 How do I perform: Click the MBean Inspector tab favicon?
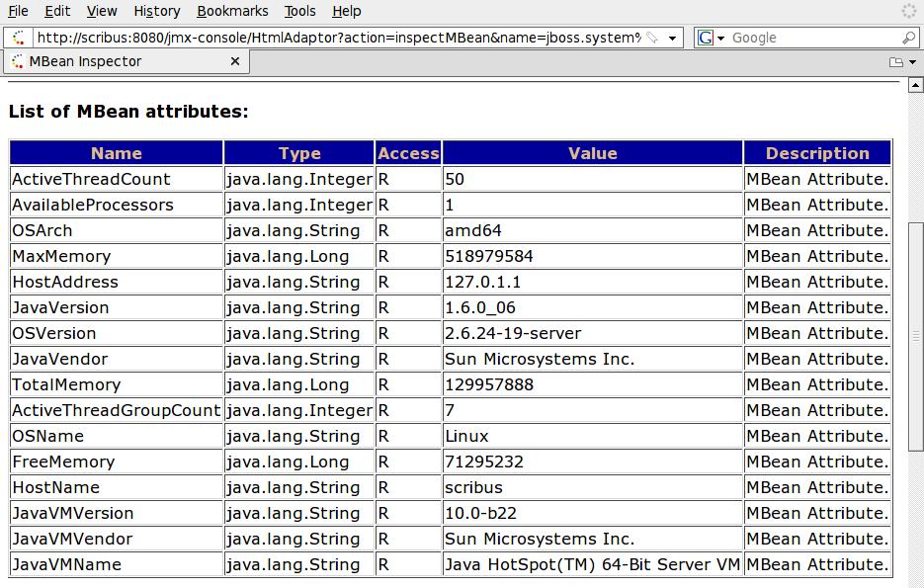(17, 61)
